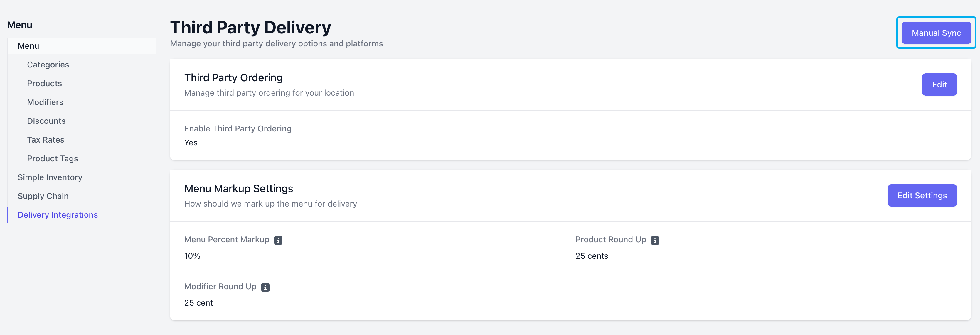Click the Menu Percent Markup info icon
The height and width of the screenshot is (335, 980).
(278, 240)
